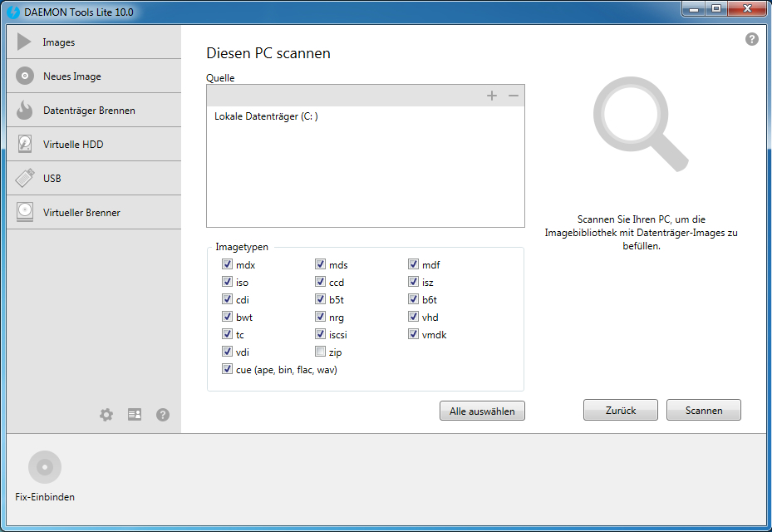Disable the vmdk checkbox
The height and width of the screenshot is (532, 772).
click(413, 335)
